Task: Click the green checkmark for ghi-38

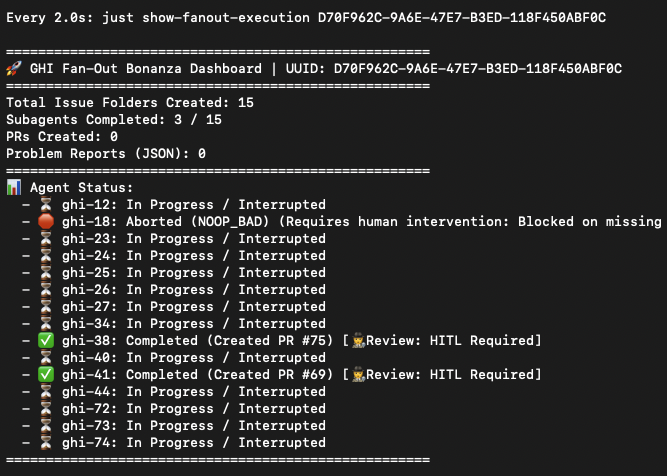Action: coord(46,341)
